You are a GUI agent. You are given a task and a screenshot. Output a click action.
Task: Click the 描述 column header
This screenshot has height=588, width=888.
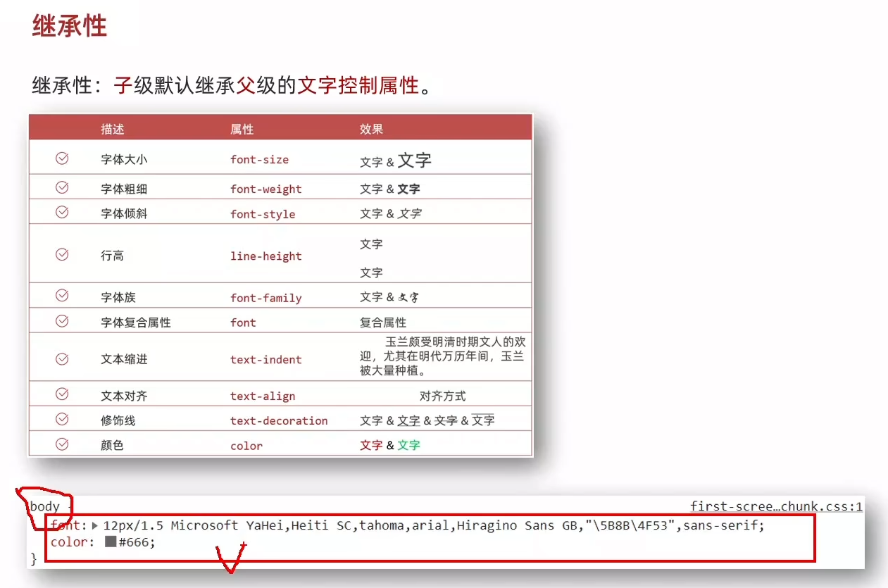(113, 129)
